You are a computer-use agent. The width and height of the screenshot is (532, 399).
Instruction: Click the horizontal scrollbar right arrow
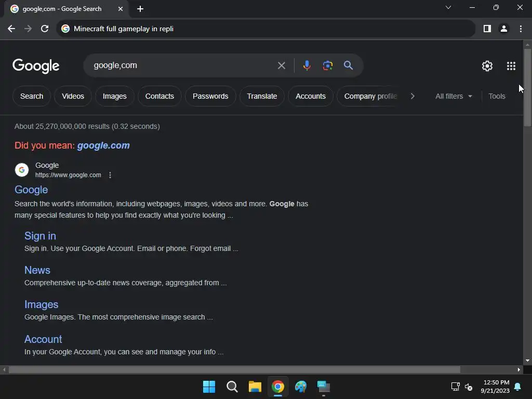519,369
